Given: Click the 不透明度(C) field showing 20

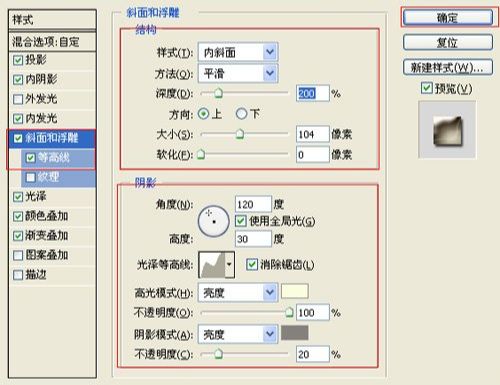Looking at the screenshot, I should [312, 354].
